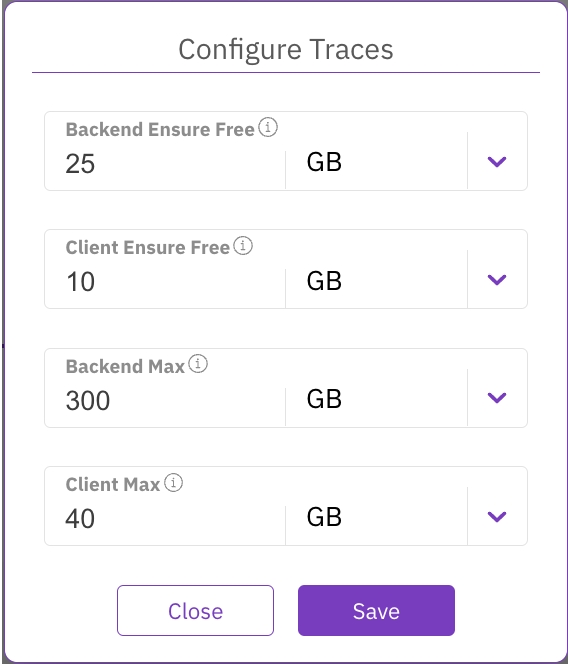Click the Backend Ensure Free info icon
This screenshot has height=664, width=568.
click(268, 127)
